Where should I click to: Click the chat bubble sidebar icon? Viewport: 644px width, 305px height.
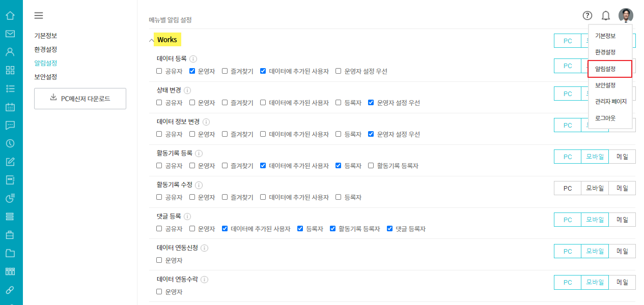click(x=10, y=125)
